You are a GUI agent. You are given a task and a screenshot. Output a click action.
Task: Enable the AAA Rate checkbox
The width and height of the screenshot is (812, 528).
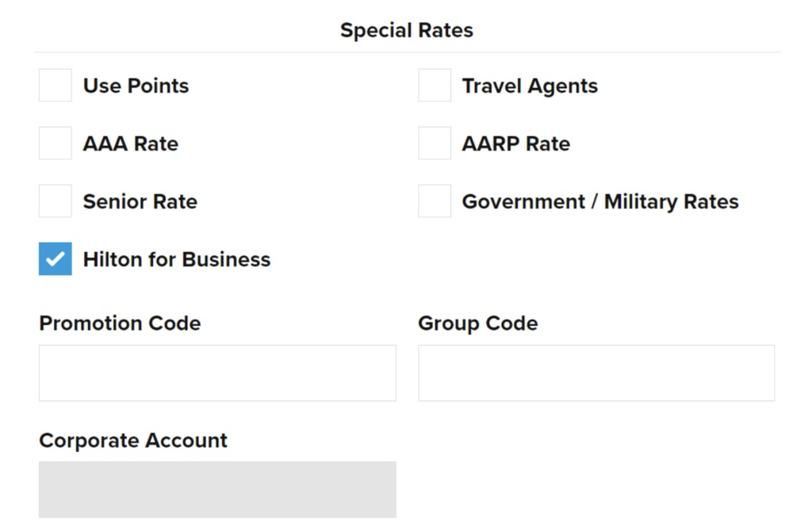click(x=56, y=143)
